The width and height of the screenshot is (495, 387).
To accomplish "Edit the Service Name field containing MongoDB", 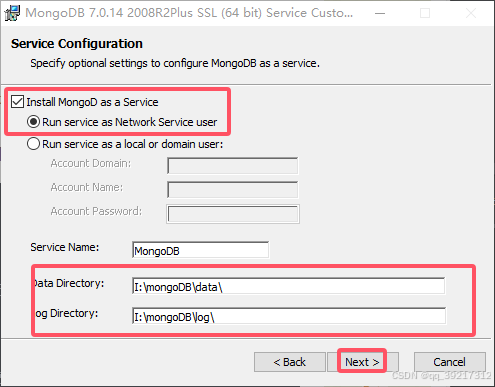I will pyautogui.click(x=200, y=250).
